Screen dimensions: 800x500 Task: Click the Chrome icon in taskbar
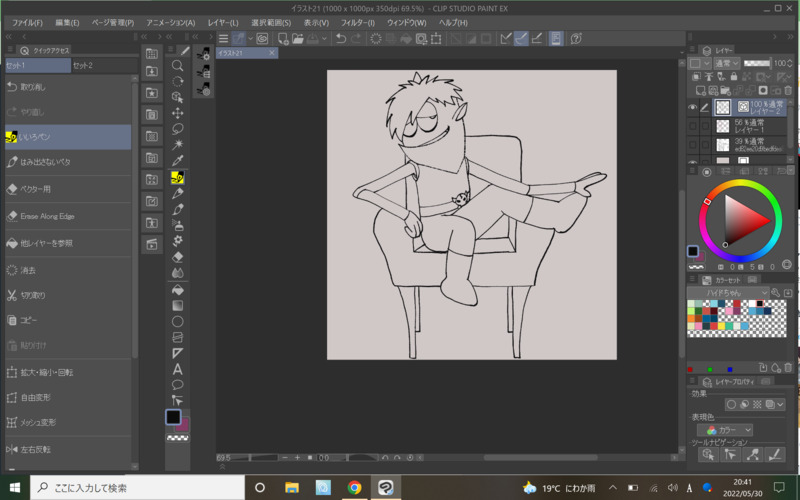click(354, 488)
